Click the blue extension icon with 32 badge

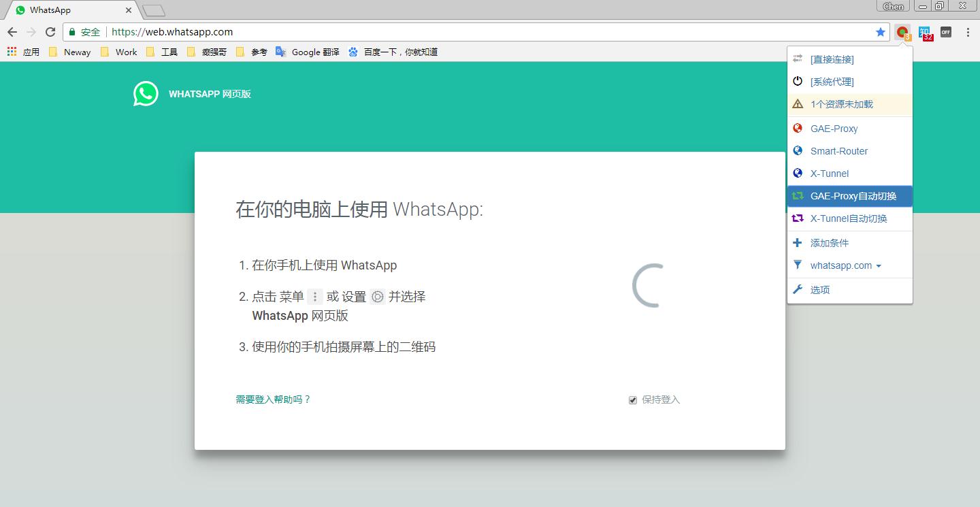924,33
